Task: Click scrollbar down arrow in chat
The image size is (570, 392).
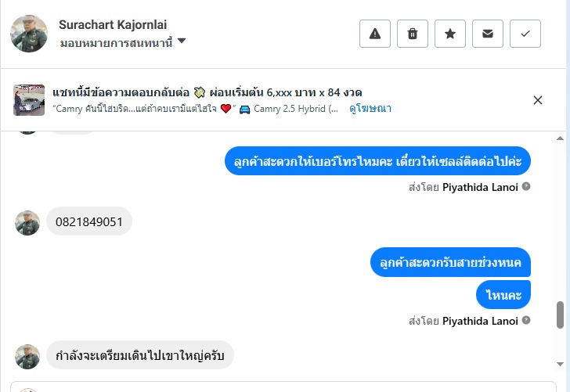Action: pyautogui.click(x=560, y=364)
